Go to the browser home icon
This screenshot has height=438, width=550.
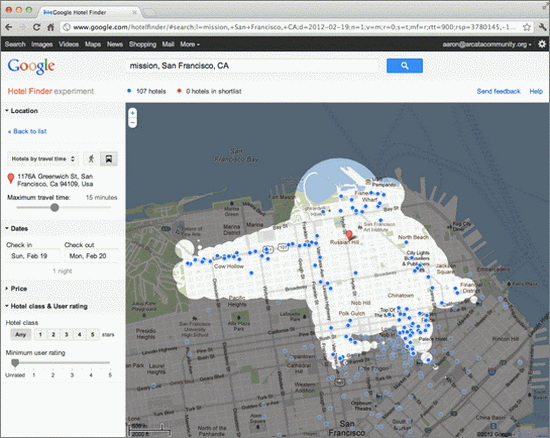pos(51,27)
